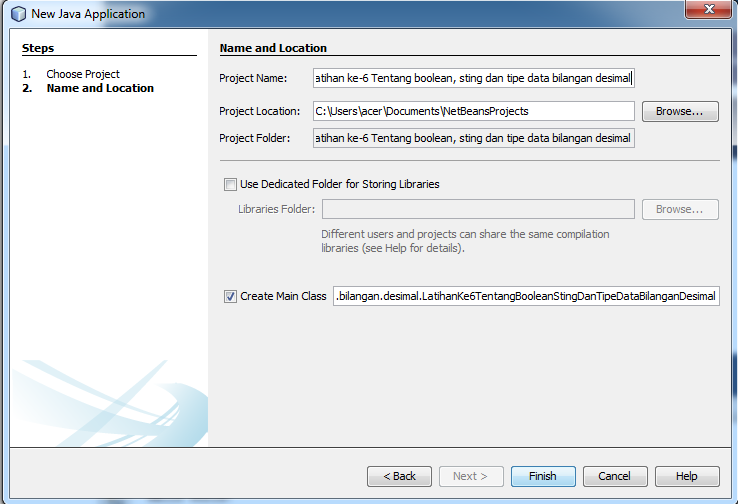Browse for the project location
Image resolution: width=738 pixels, height=504 pixels.
[680, 112]
